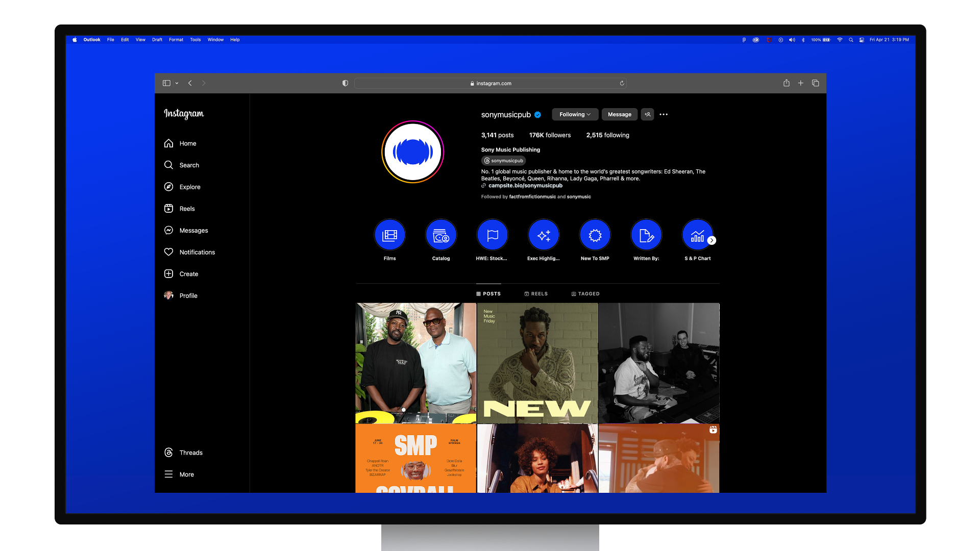
Task: Expand the Following dropdown
Action: click(575, 114)
